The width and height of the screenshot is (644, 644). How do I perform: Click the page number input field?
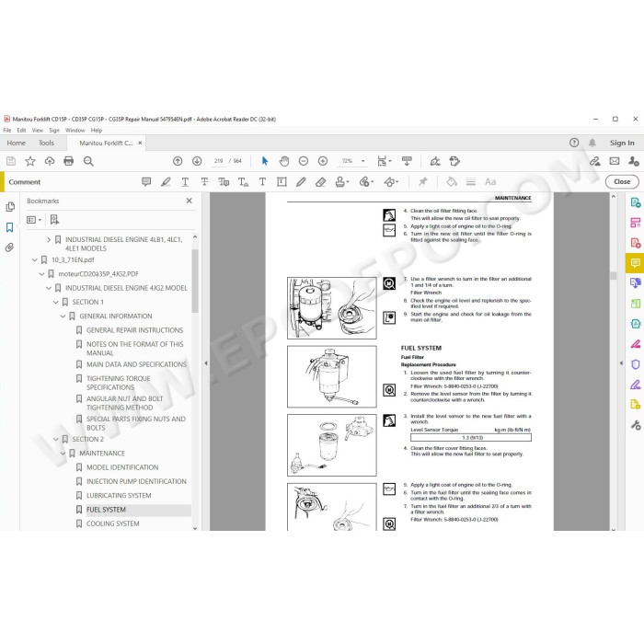click(219, 161)
